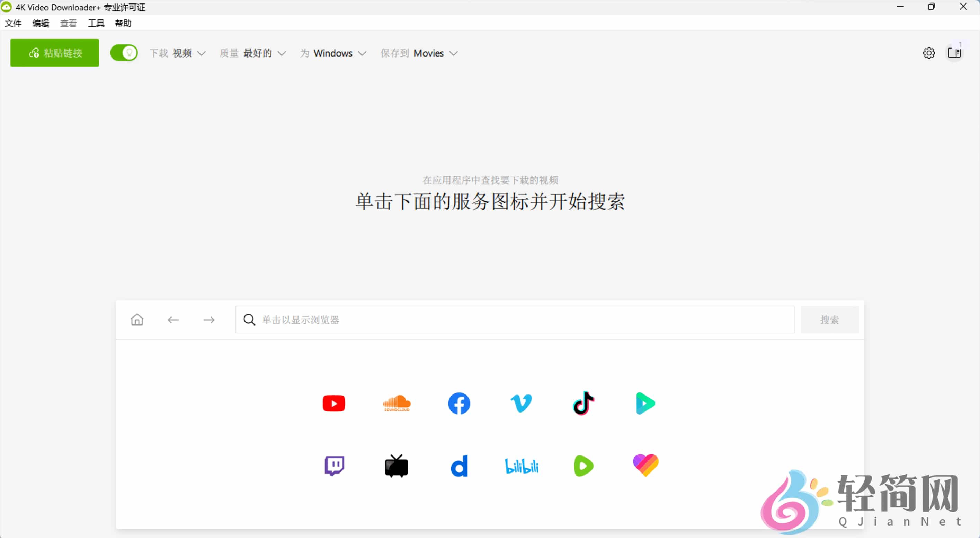
Task: Open Facebook from the service icons
Action: point(459,403)
